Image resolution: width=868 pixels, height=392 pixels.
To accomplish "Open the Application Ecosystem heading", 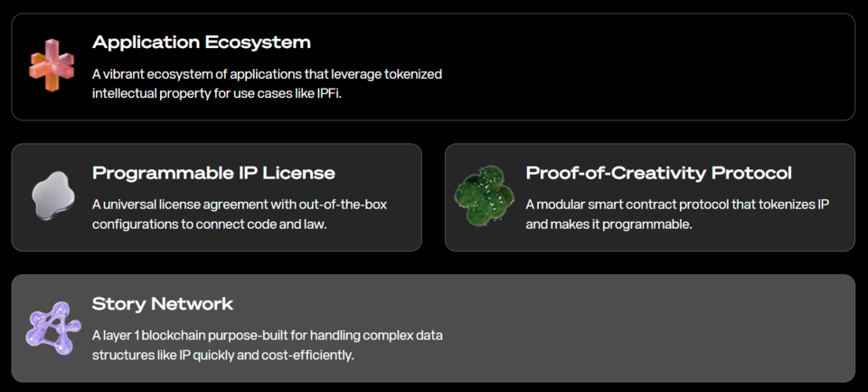I will click(x=201, y=42).
